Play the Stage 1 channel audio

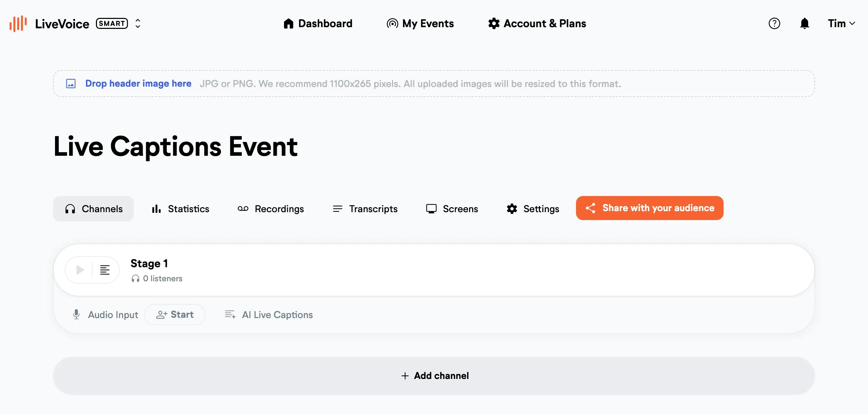pyautogui.click(x=80, y=270)
